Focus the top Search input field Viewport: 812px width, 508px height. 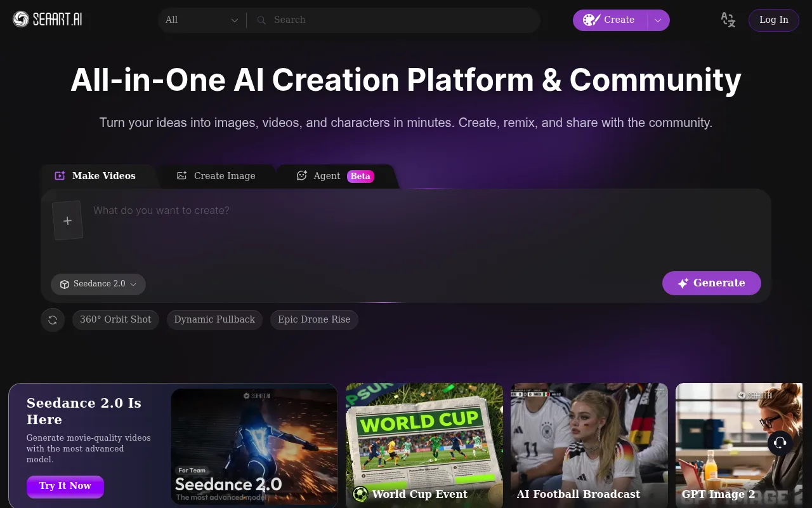[x=403, y=20]
